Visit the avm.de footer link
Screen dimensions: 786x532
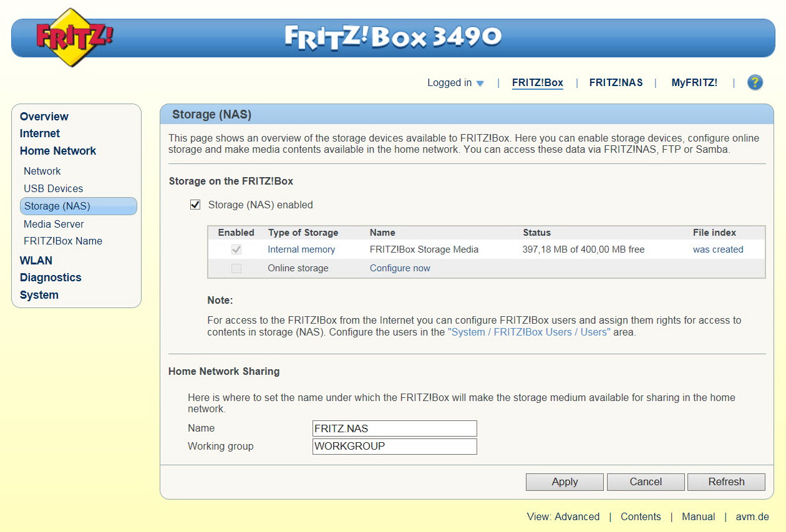pos(752,517)
